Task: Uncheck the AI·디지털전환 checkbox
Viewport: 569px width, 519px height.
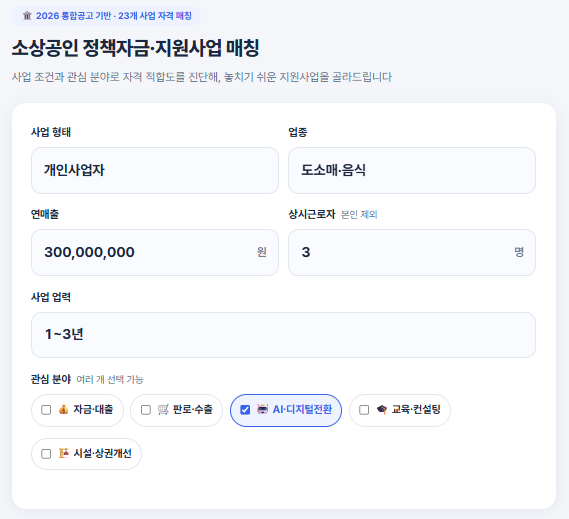Action: click(245, 410)
